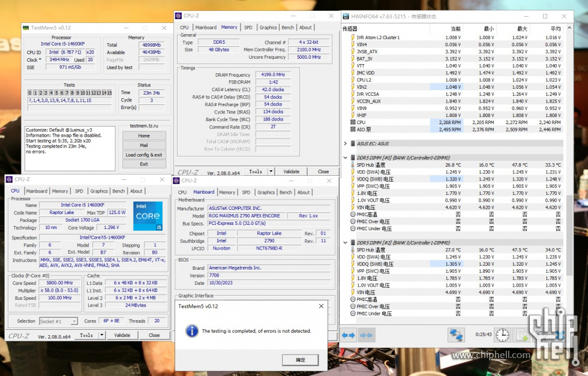Open CPU tab in CPU-Z motherboard window
This screenshot has height=376, width=588.
[x=182, y=192]
